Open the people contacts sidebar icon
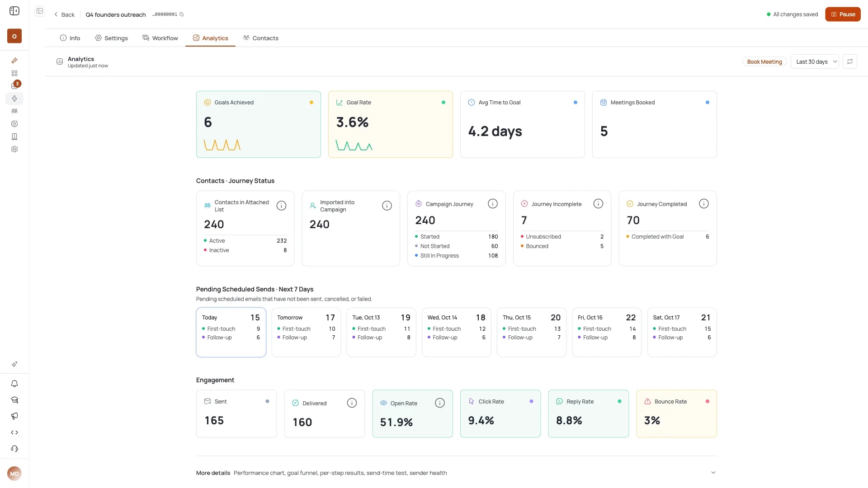The height and width of the screenshot is (488, 868). 14,111
